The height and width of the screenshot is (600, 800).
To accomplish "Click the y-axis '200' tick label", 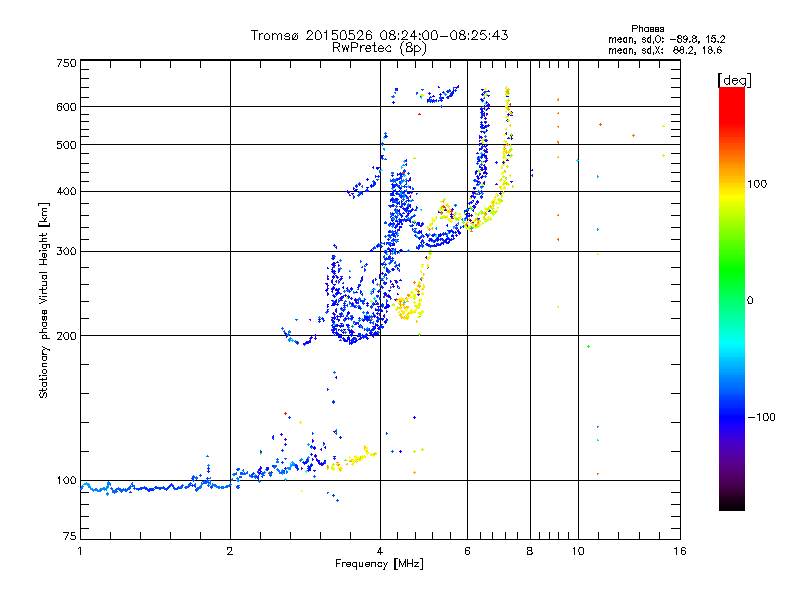I will click(67, 336).
